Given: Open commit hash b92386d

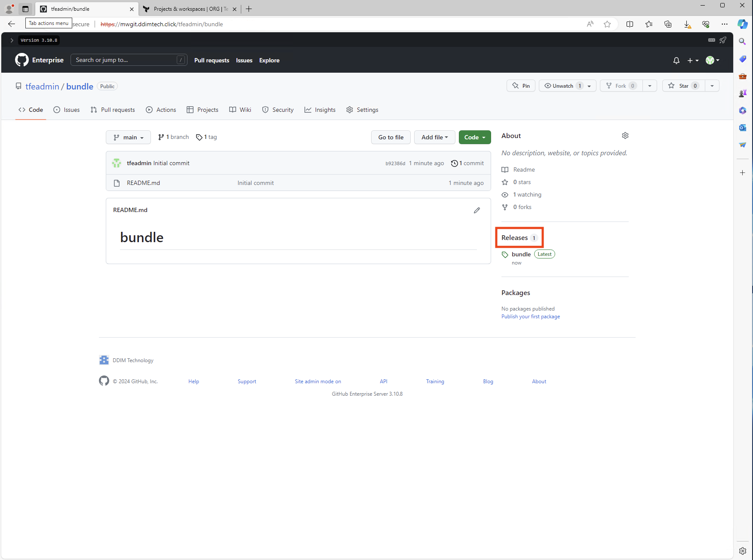Looking at the screenshot, I should (395, 163).
